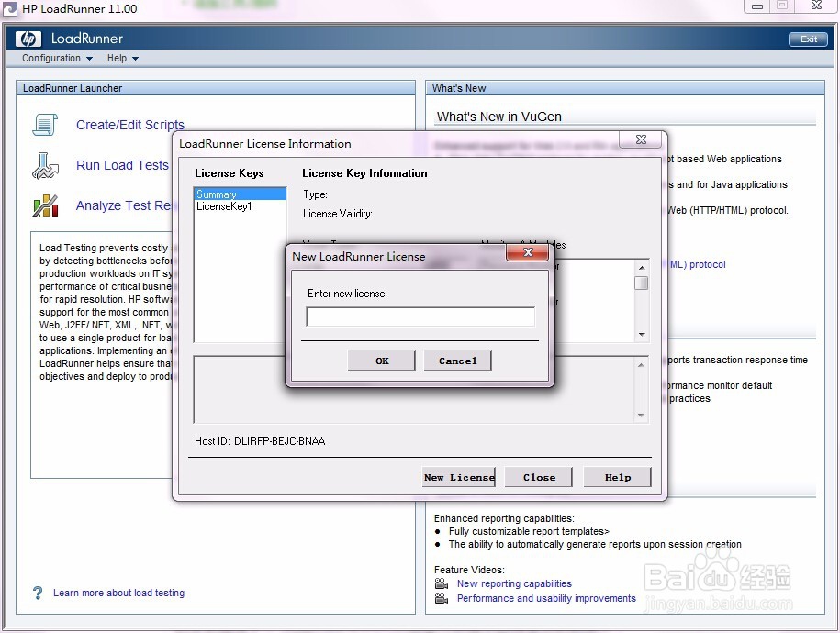The height and width of the screenshot is (633, 840).
Task: Expand the Help menu dropdown arrow
Action: click(x=135, y=59)
